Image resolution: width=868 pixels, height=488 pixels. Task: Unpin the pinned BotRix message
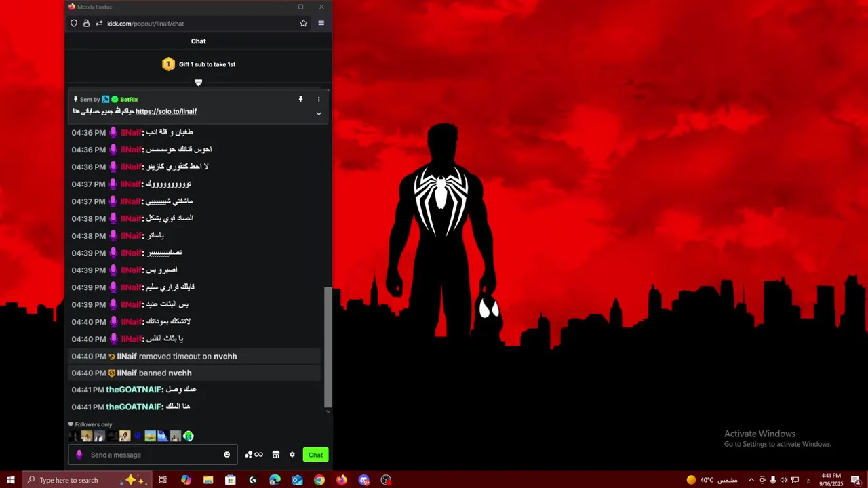300,99
